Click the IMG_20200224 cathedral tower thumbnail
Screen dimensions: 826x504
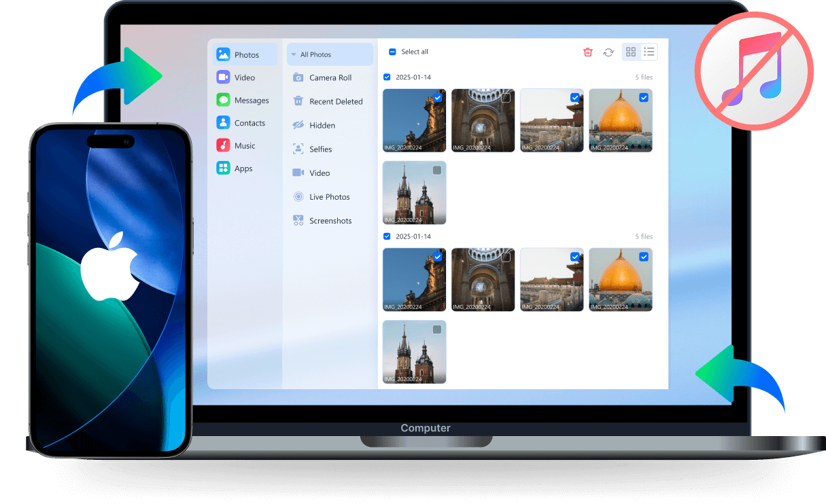tap(414, 192)
